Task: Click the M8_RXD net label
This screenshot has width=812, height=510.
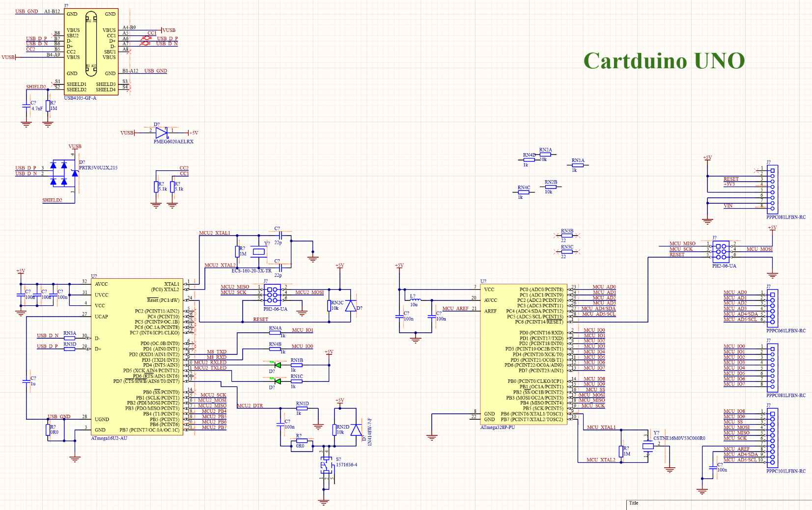Action: tap(217, 357)
